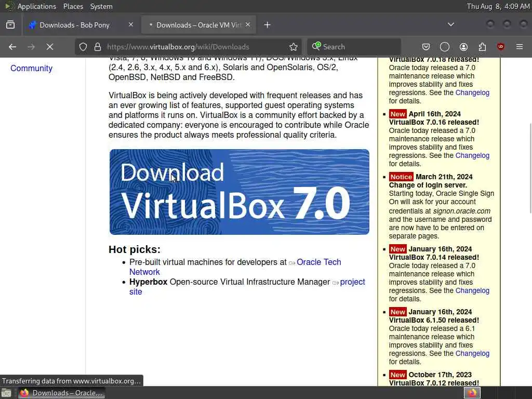Open the Changelog link for VirtualBox 7.0.14
532x399 pixels.
(x=472, y=290)
